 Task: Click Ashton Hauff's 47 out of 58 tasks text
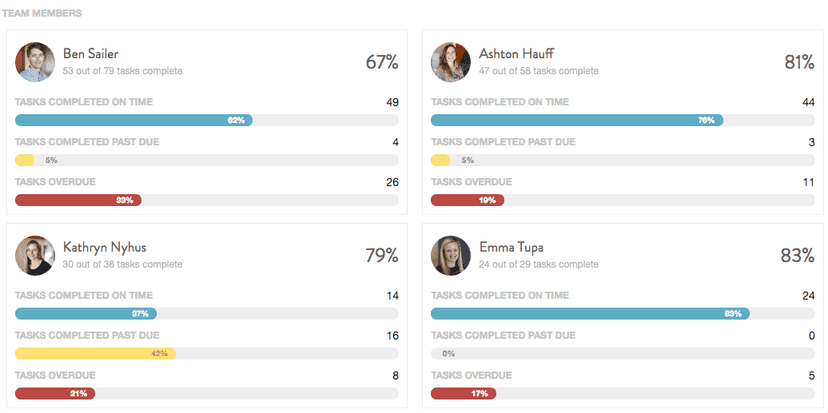(x=538, y=71)
